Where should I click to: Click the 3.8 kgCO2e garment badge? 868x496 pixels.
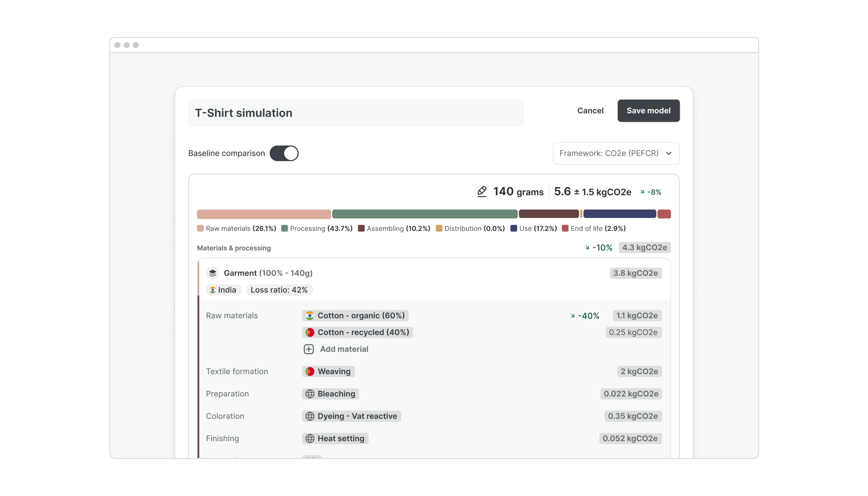click(x=636, y=273)
